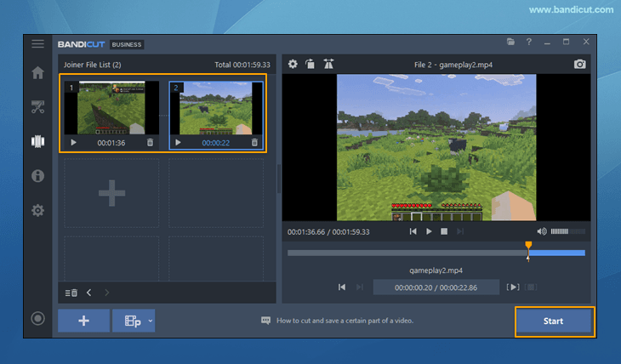Image resolution: width=621 pixels, height=364 pixels.
Task: Play the preview video
Action: click(429, 231)
